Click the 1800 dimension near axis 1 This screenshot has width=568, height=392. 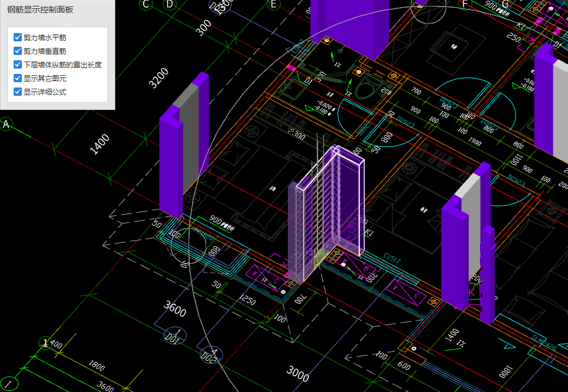pos(96,365)
